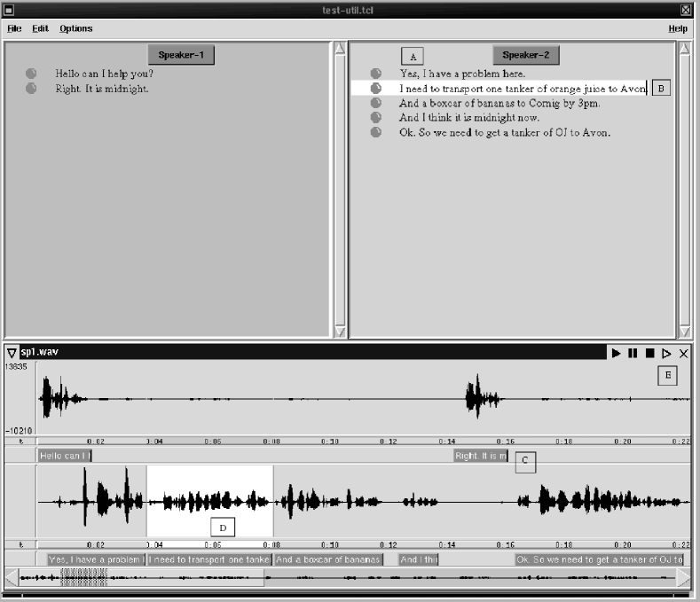Click bullet next to the highlighted orange juice utterance
700x602 pixels.
pos(376,89)
